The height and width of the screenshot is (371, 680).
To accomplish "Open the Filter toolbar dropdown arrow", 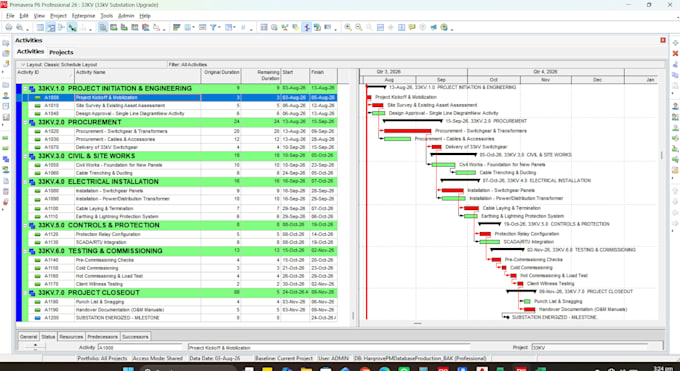I will click(x=219, y=28).
